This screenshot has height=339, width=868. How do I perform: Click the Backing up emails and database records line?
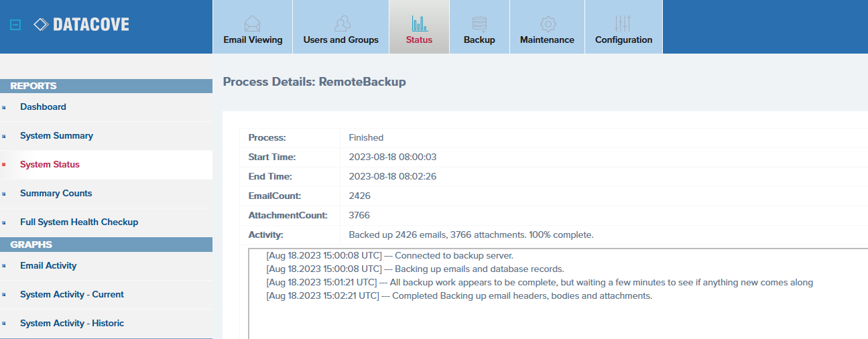(x=415, y=269)
